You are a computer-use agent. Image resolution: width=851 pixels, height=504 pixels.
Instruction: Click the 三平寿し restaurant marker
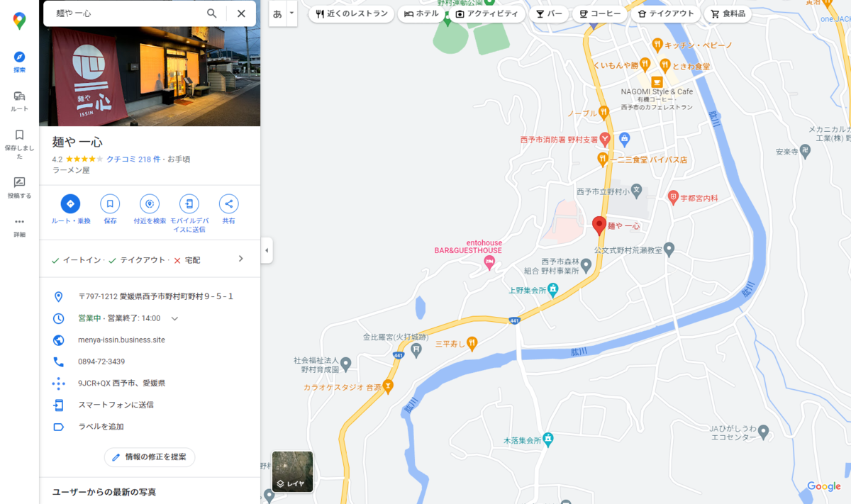coord(472,344)
